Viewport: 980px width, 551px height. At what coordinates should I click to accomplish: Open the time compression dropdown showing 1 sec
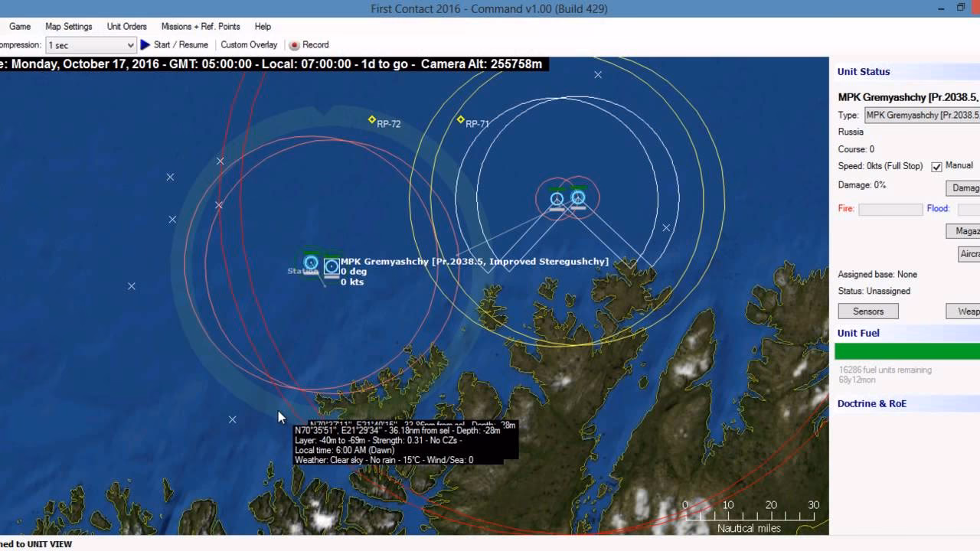tap(132, 45)
